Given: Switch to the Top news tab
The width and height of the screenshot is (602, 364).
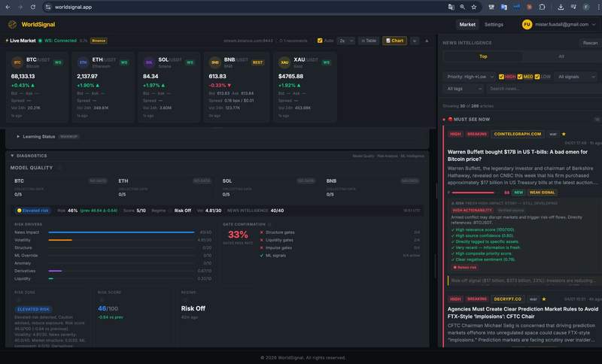Looking at the screenshot, I should coord(483,56).
